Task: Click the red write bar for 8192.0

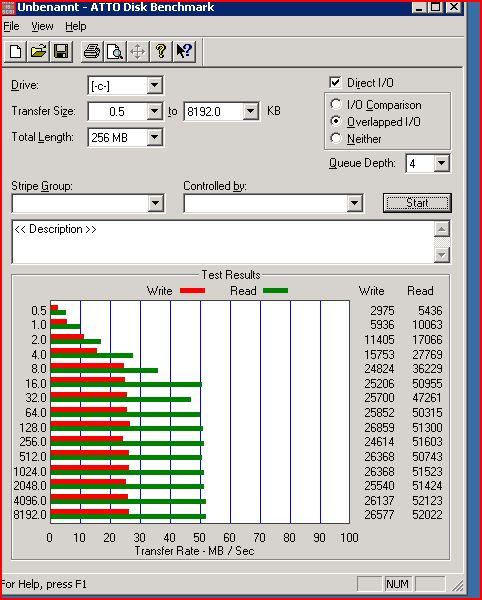Action: coord(90,512)
